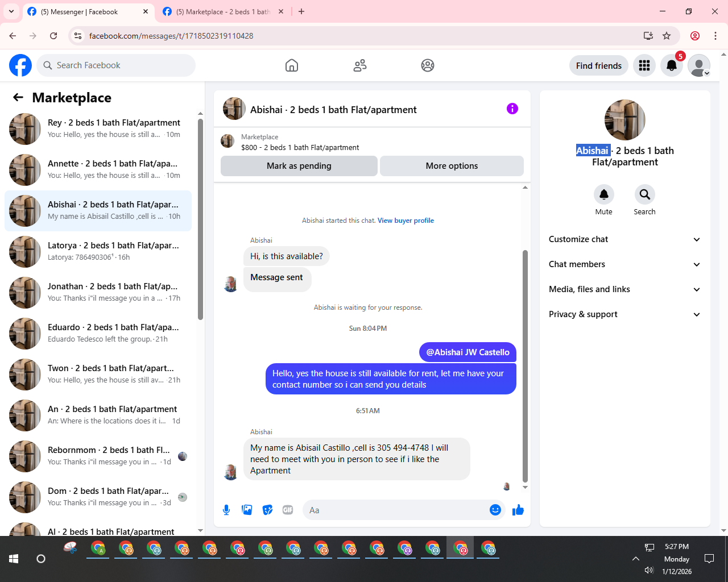This screenshot has height=582, width=728.
Task: Open the Facebook menu grid icon
Action: tap(644, 65)
